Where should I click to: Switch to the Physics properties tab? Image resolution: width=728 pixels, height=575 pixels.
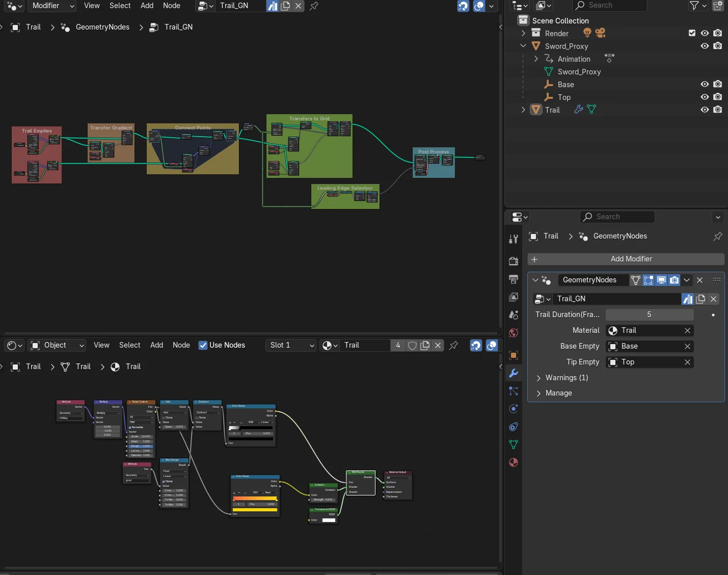(x=514, y=409)
